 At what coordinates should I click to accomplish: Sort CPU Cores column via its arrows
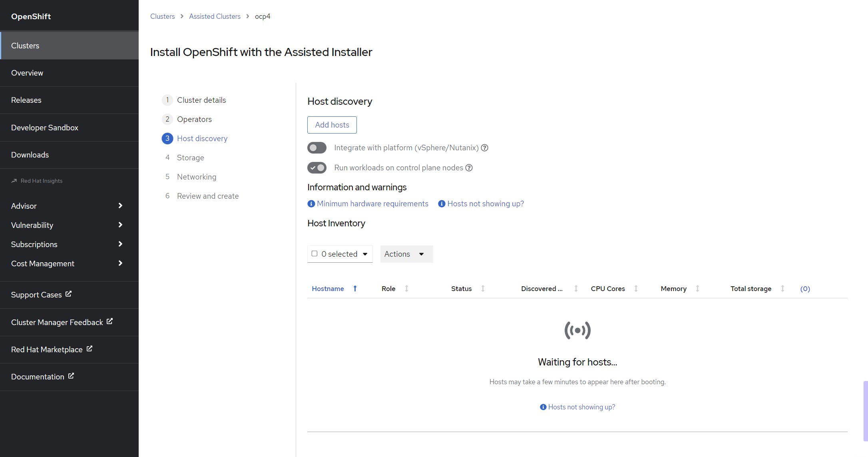(636, 289)
